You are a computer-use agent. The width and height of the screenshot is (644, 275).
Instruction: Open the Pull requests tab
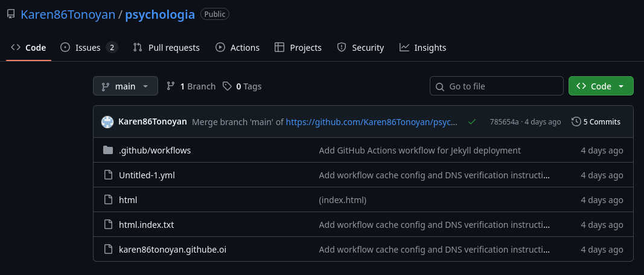click(167, 48)
